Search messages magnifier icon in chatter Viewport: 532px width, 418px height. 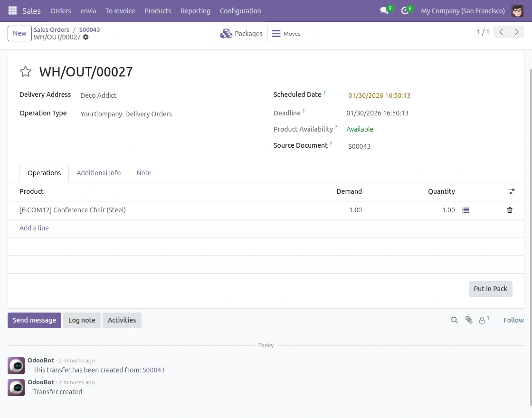(x=454, y=320)
